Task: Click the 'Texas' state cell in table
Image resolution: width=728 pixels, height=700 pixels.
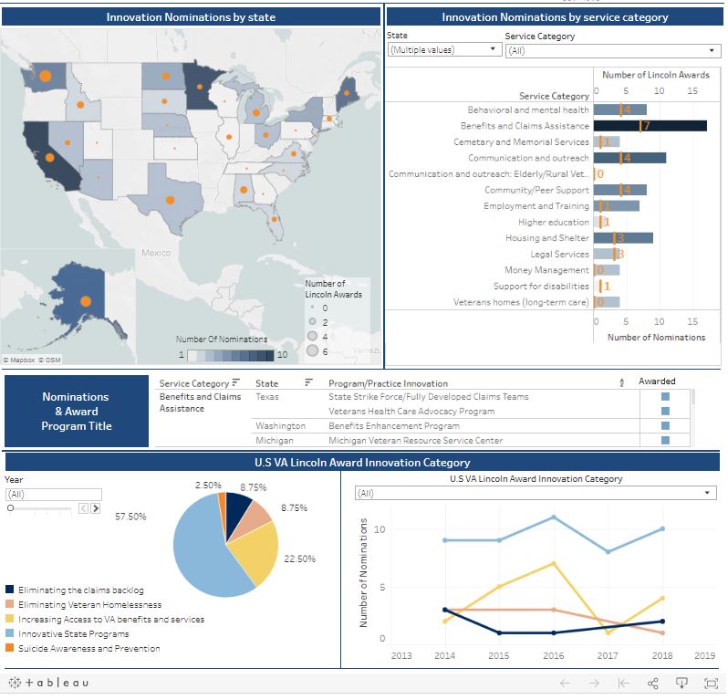Action: [x=267, y=396]
